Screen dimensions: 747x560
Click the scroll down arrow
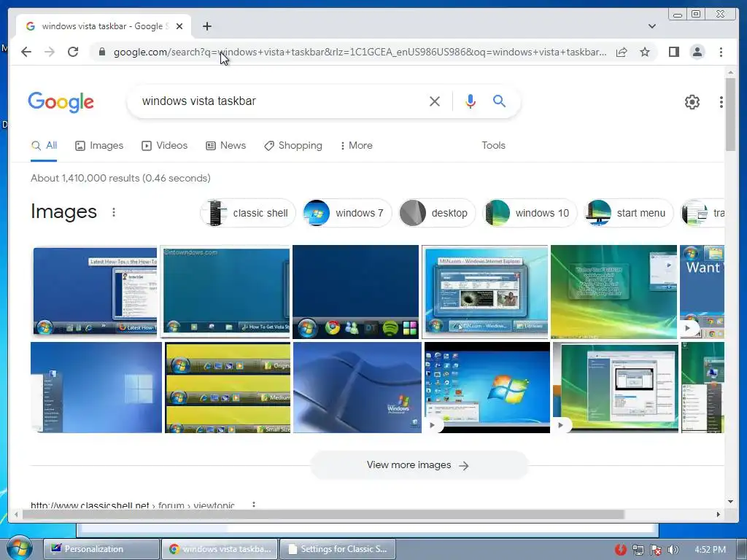coord(730,502)
